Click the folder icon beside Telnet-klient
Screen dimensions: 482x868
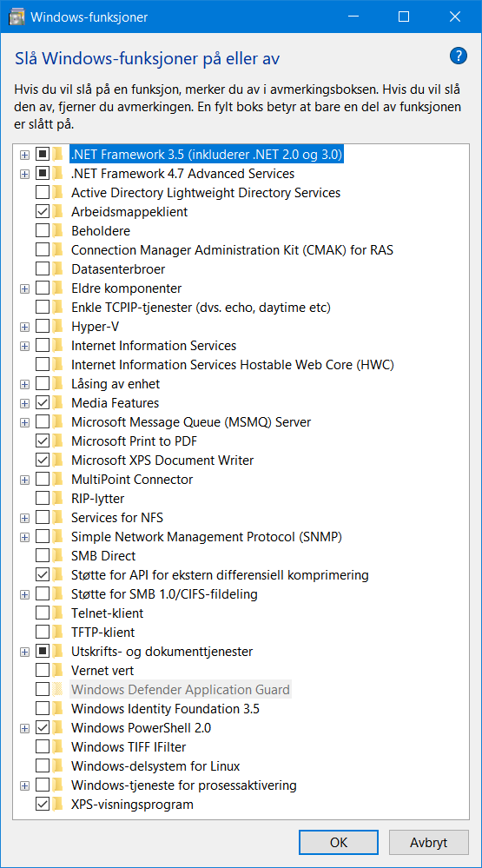click(57, 613)
